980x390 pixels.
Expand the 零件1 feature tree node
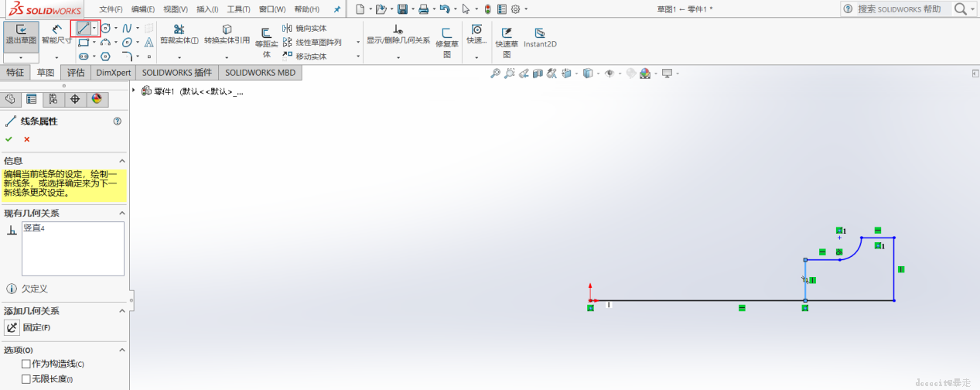tap(135, 91)
